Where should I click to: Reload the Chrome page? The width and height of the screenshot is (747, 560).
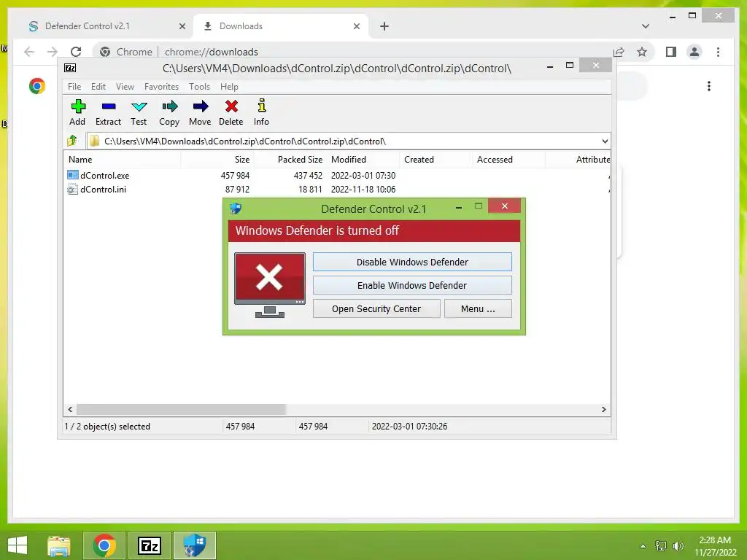point(76,52)
